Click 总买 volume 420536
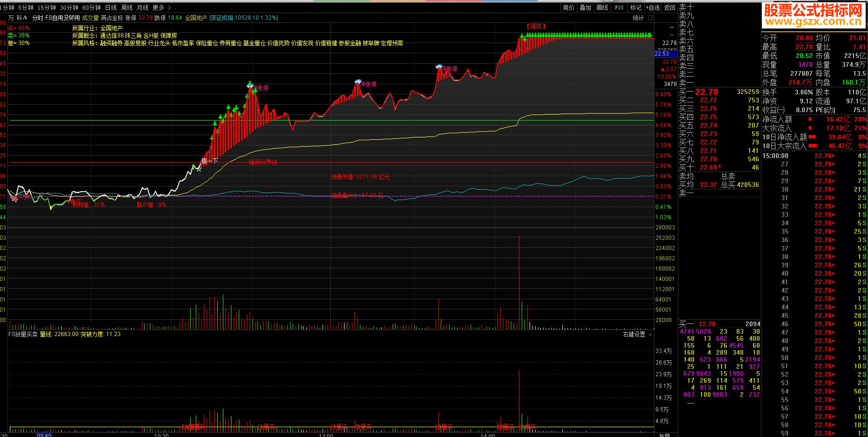The height and width of the screenshot is (437, 868). click(x=748, y=185)
